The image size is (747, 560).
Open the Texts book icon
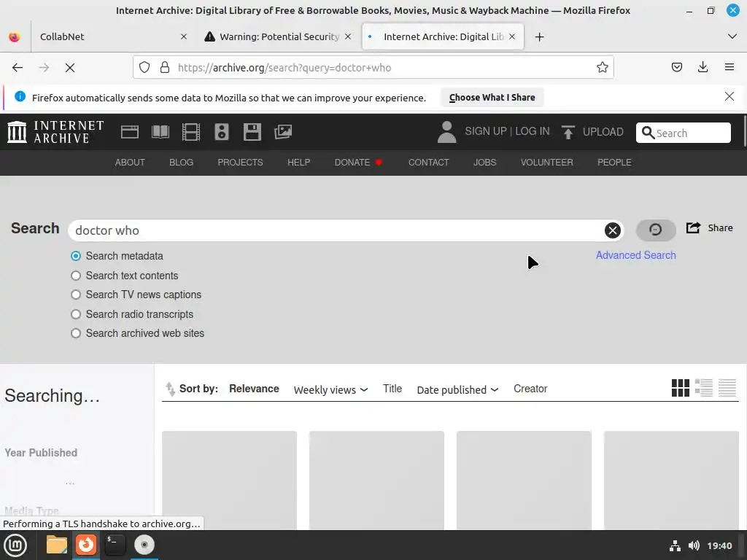(160, 132)
